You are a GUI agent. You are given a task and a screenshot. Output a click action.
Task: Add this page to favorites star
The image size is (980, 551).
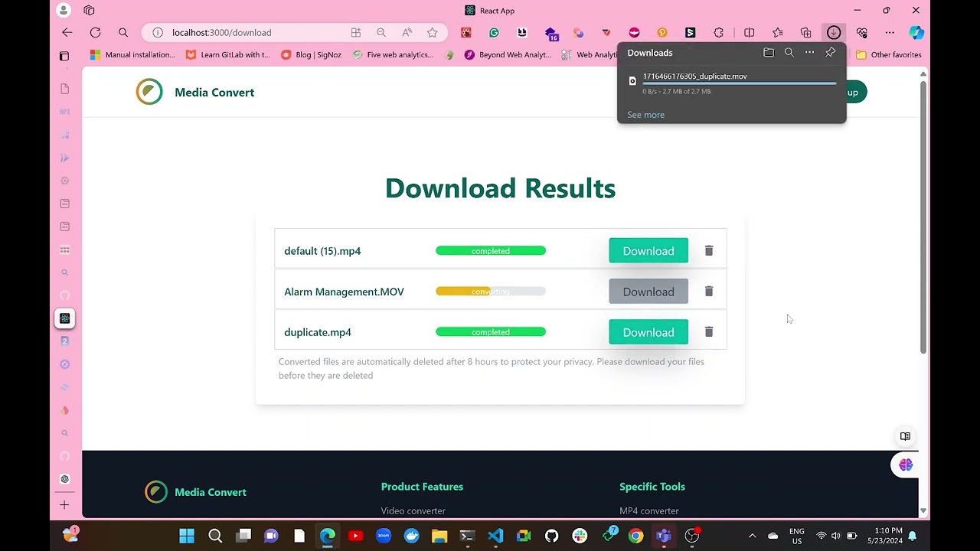[433, 33]
